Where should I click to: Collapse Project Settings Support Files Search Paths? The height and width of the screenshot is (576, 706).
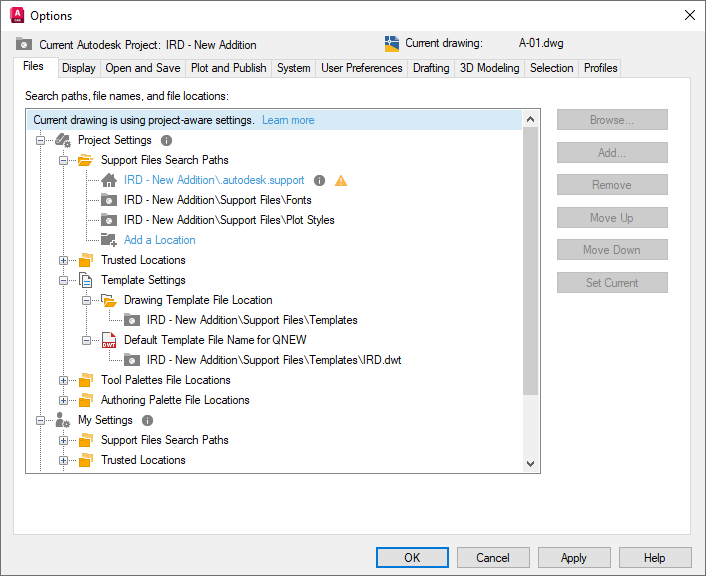tap(63, 160)
